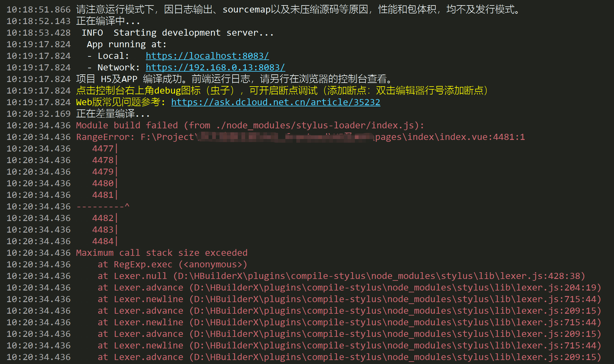Click the '正在差量编译...' log line
Image resolution: width=614 pixels, height=364 pixels.
[x=113, y=114]
